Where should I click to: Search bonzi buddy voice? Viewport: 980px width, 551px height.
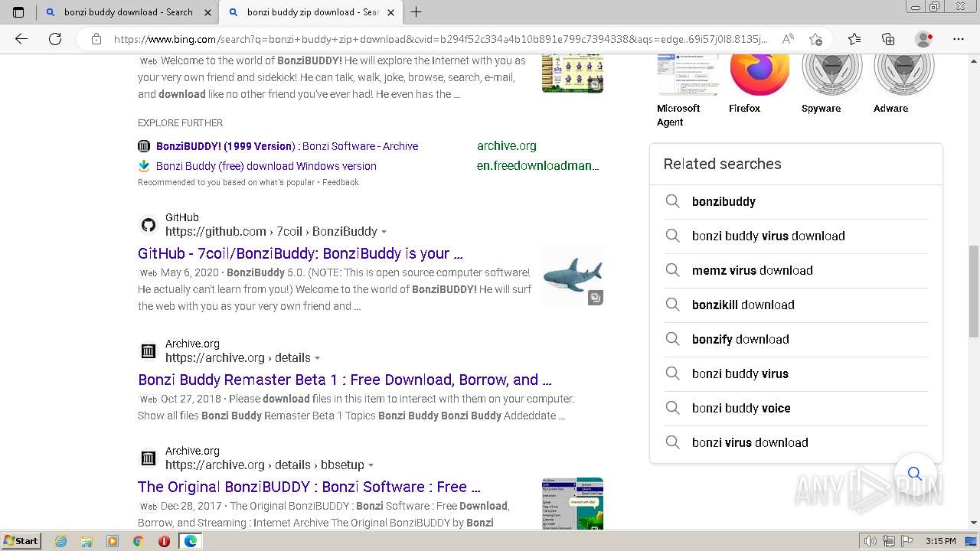pyautogui.click(x=796, y=408)
